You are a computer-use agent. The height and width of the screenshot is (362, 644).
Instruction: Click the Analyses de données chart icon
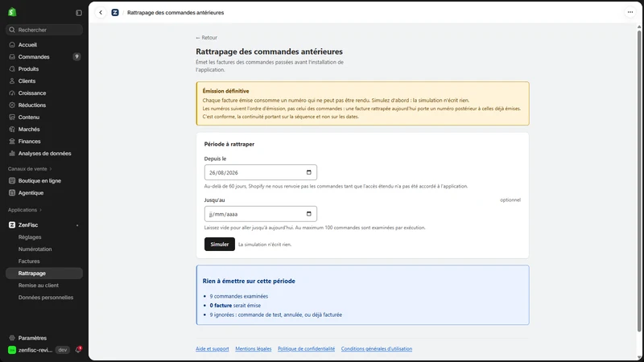(x=12, y=154)
